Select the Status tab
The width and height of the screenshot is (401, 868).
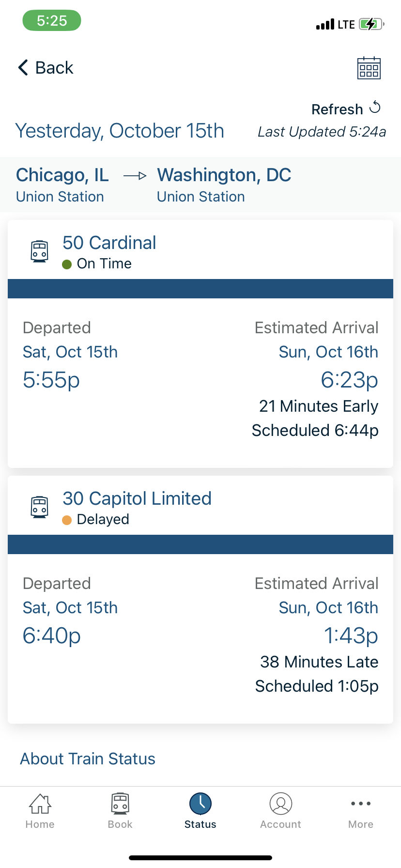pos(200,811)
